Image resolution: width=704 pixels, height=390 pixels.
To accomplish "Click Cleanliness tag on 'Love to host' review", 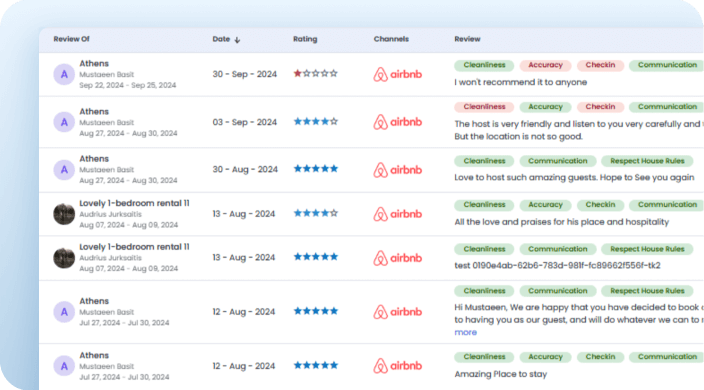I will pyautogui.click(x=484, y=161).
